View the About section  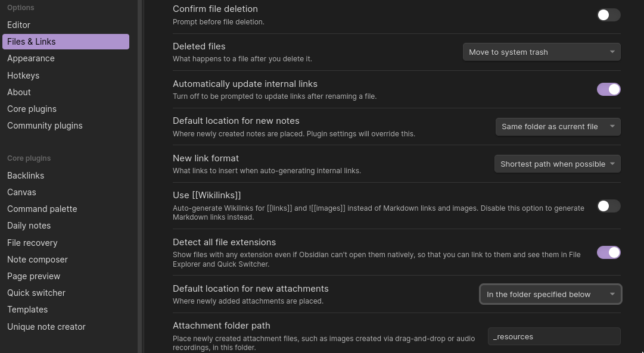(18, 92)
